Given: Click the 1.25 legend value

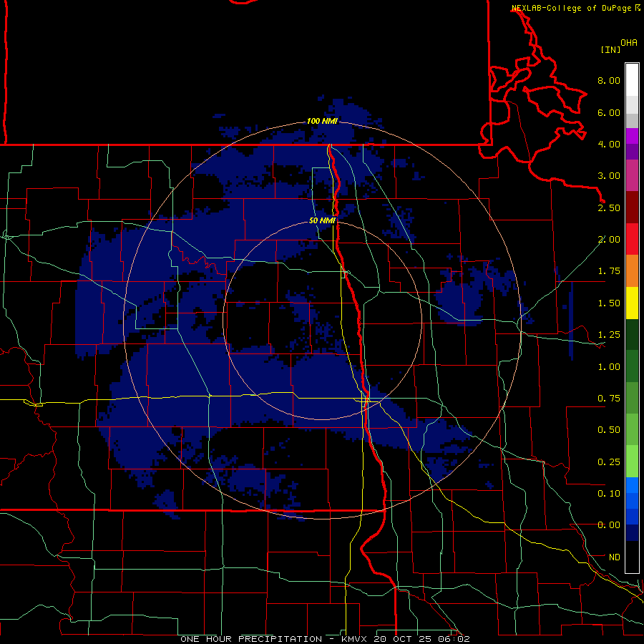Looking at the screenshot, I should pyautogui.click(x=609, y=335).
